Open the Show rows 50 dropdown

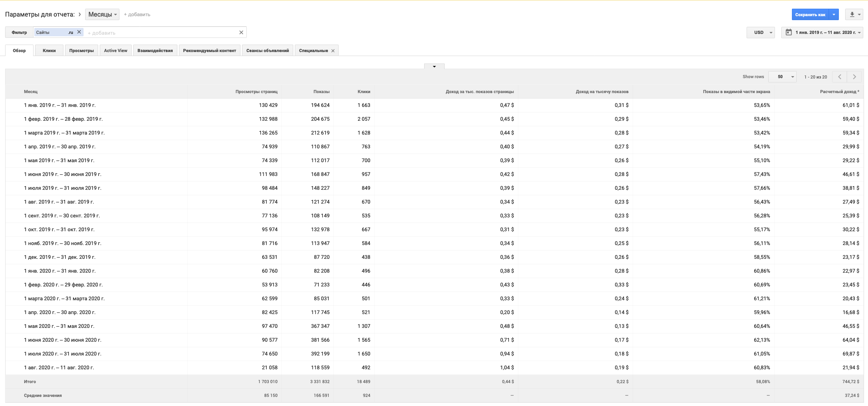pos(782,77)
